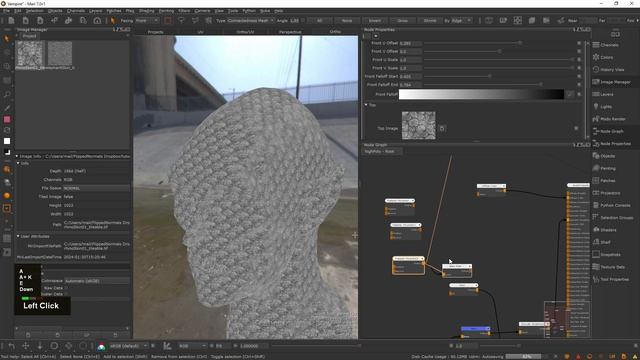Click the Front Falloff End slider
The width and height of the screenshot is (640, 360).
tap(499, 84)
